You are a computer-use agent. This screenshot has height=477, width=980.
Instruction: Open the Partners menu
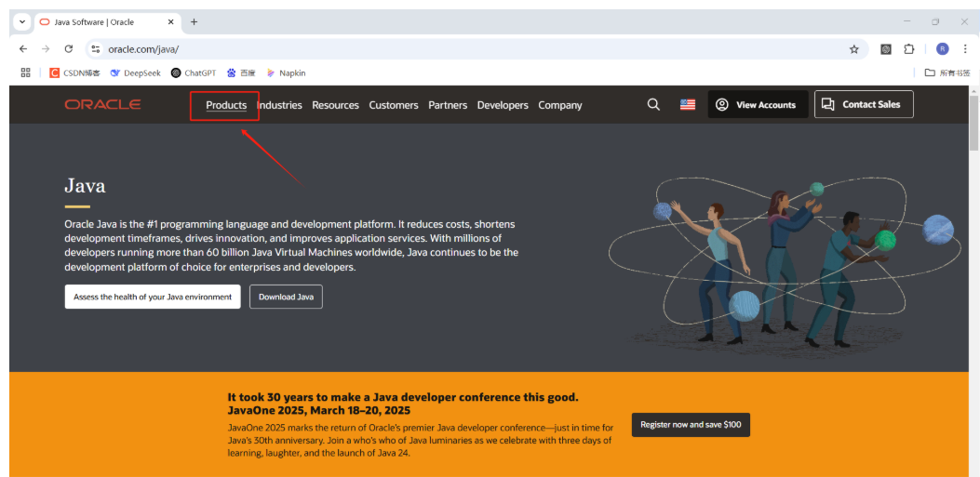(x=448, y=105)
